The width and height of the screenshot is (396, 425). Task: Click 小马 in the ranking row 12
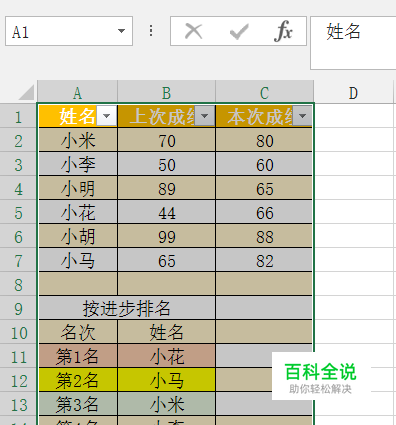(167, 381)
